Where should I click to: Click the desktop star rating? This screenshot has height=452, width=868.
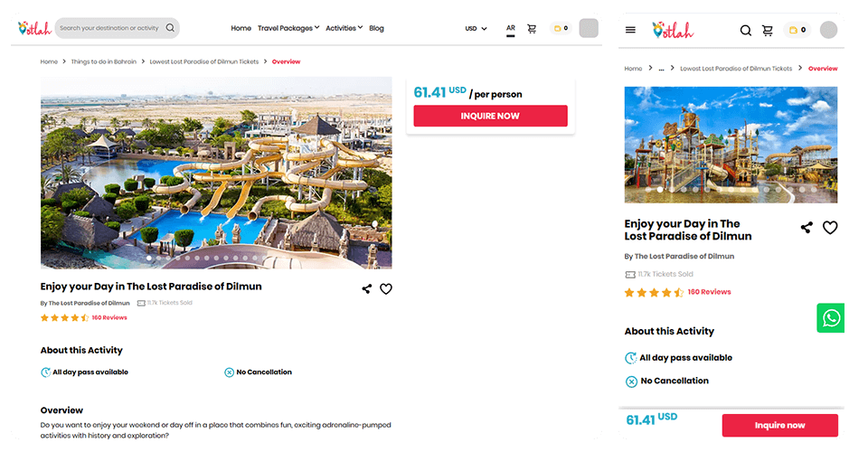[x=64, y=317]
